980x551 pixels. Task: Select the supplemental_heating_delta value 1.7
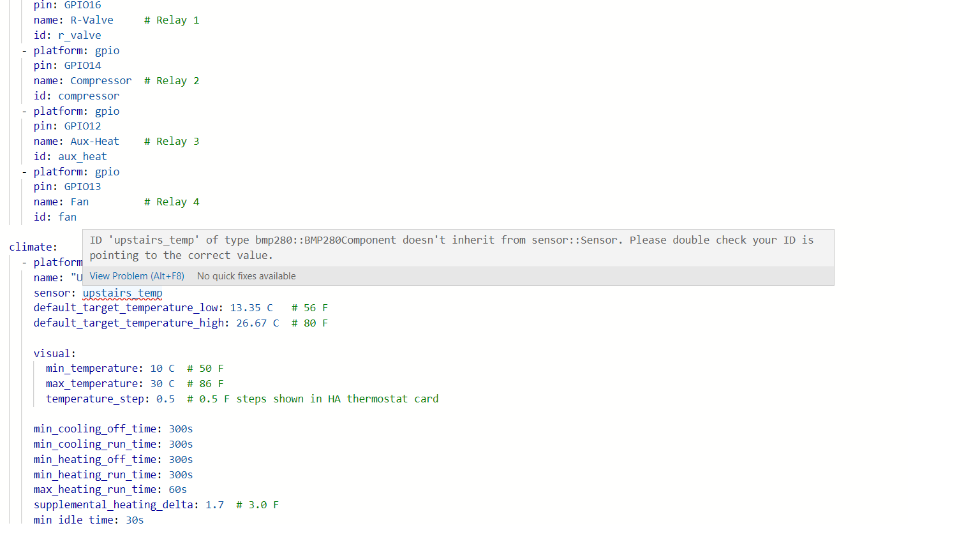[x=214, y=504]
